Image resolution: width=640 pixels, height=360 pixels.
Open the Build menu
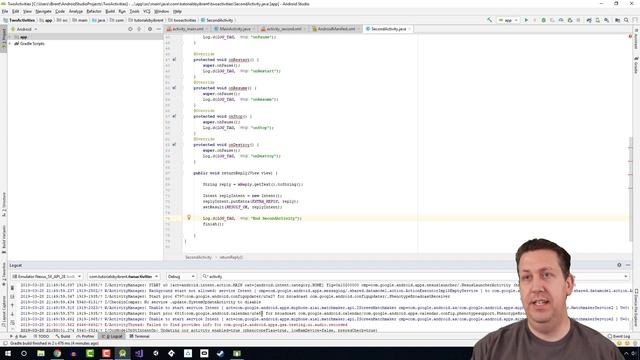coord(110,11)
